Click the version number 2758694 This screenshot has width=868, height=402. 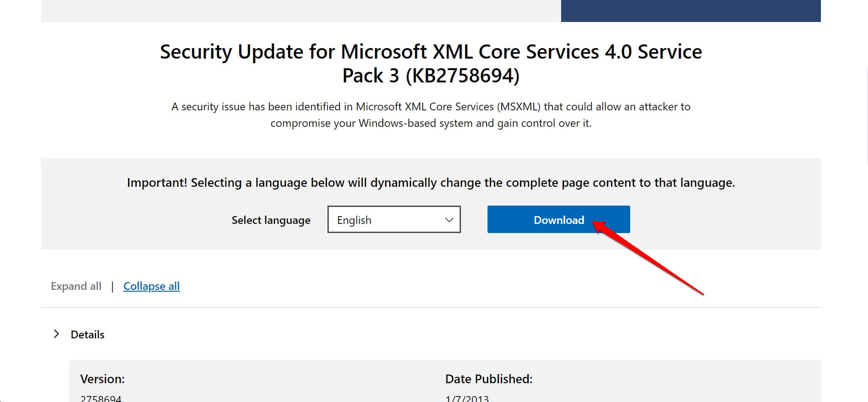101,398
